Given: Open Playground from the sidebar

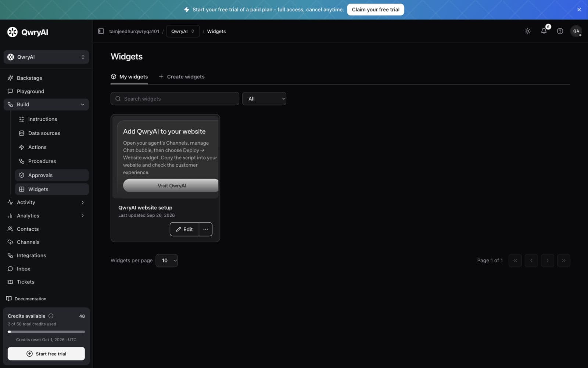Looking at the screenshot, I should [46, 91].
